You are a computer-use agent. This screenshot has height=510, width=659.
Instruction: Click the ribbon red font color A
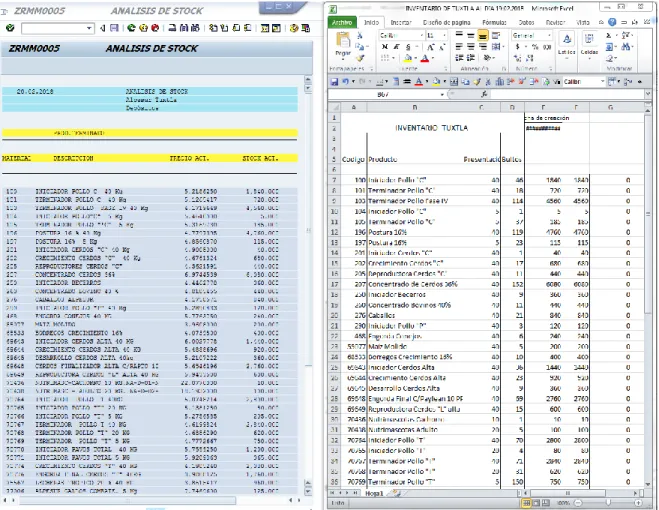coord(425,58)
